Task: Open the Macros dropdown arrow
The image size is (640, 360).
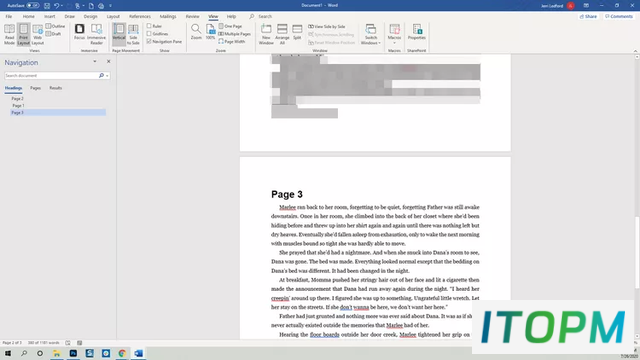Action: coord(394,43)
